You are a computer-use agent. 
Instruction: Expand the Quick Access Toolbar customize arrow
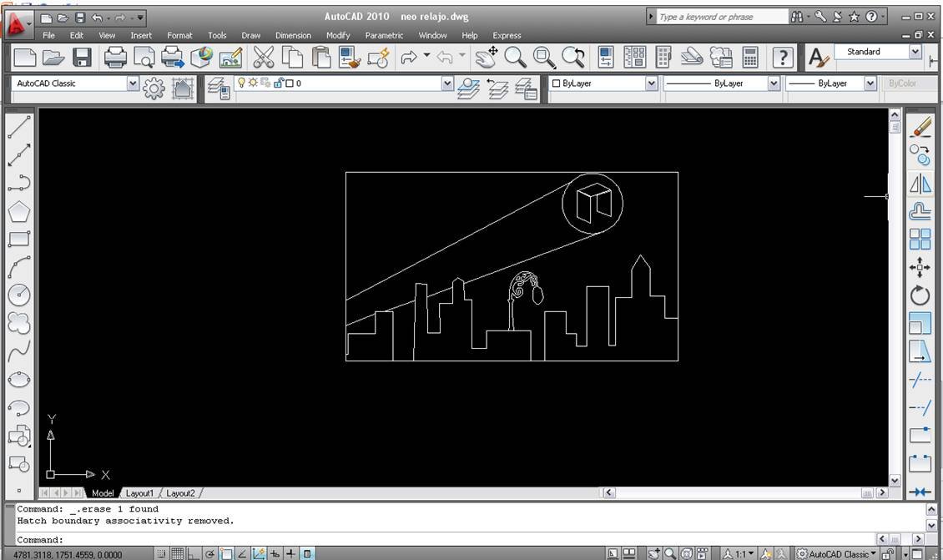[x=140, y=18]
